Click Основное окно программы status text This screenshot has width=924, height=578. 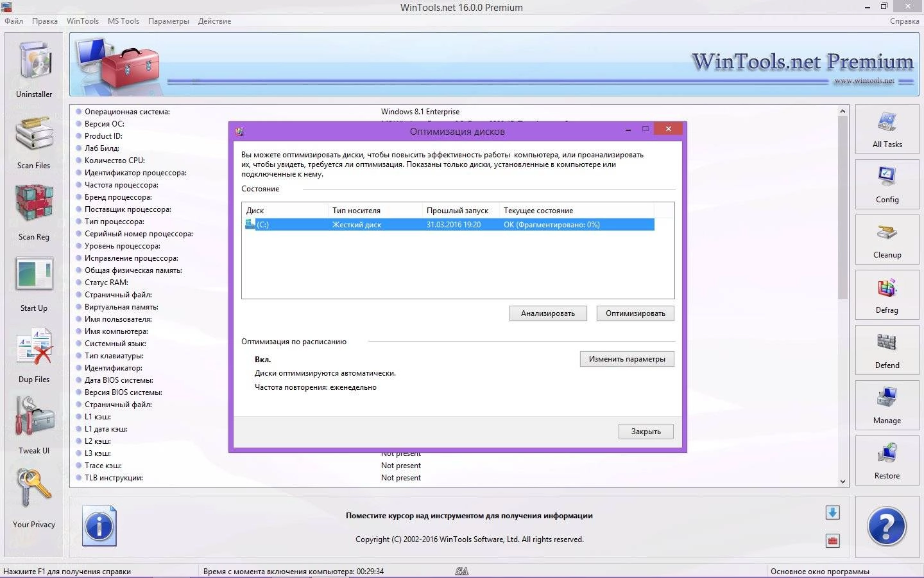coord(820,572)
